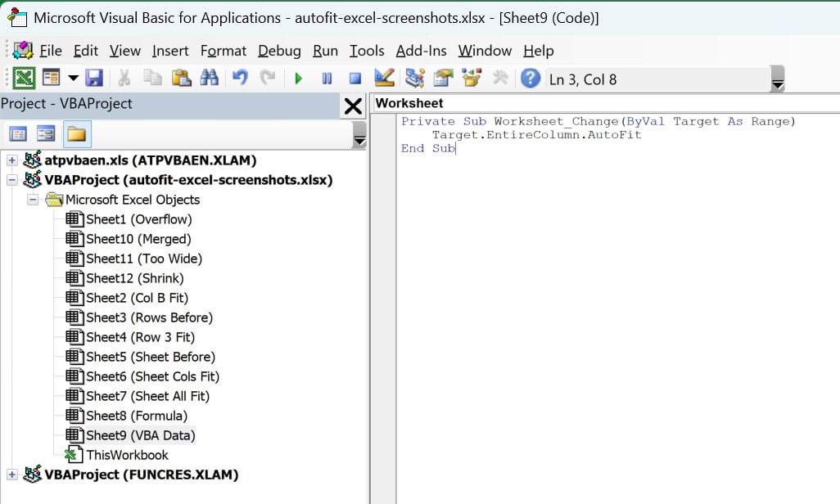Select Sheet4 (Row 3 Fit) in the tree

[140, 337]
